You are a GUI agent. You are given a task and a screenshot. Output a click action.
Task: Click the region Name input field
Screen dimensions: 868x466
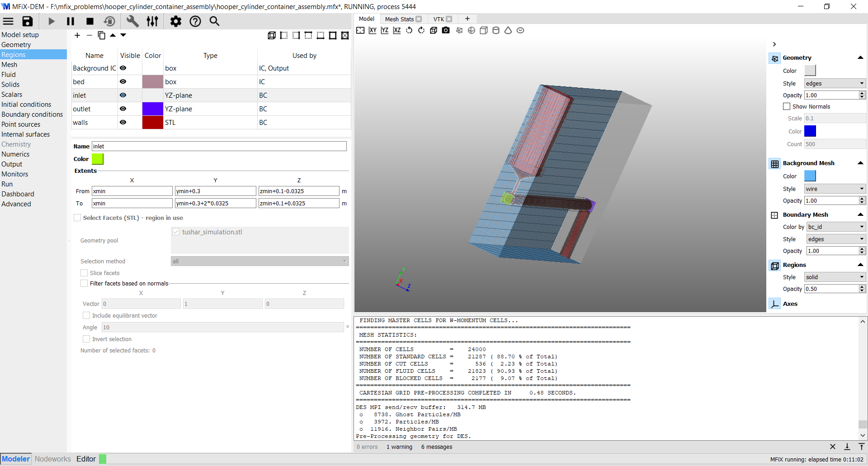[219, 146]
